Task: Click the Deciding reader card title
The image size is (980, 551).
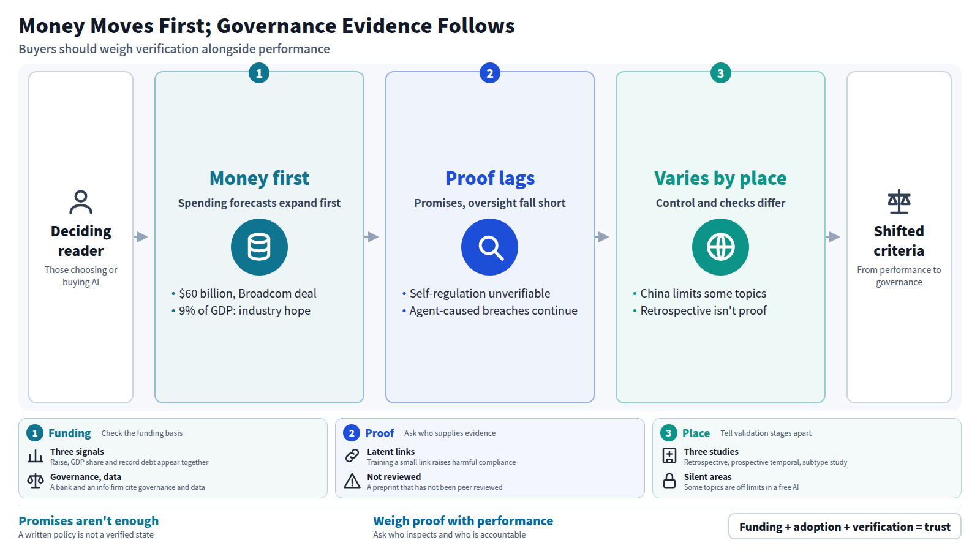Action: pos(81,241)
